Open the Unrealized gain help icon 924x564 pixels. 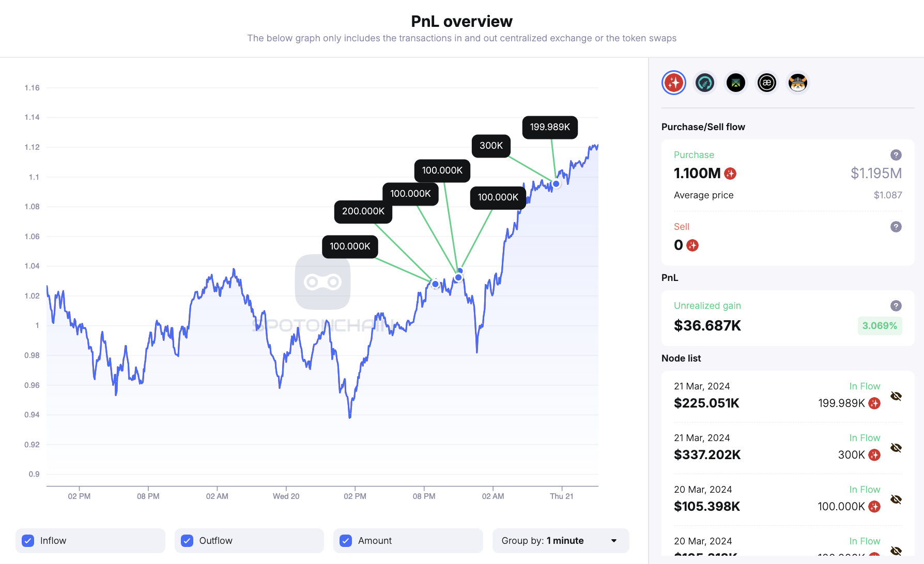coord(896,306)
